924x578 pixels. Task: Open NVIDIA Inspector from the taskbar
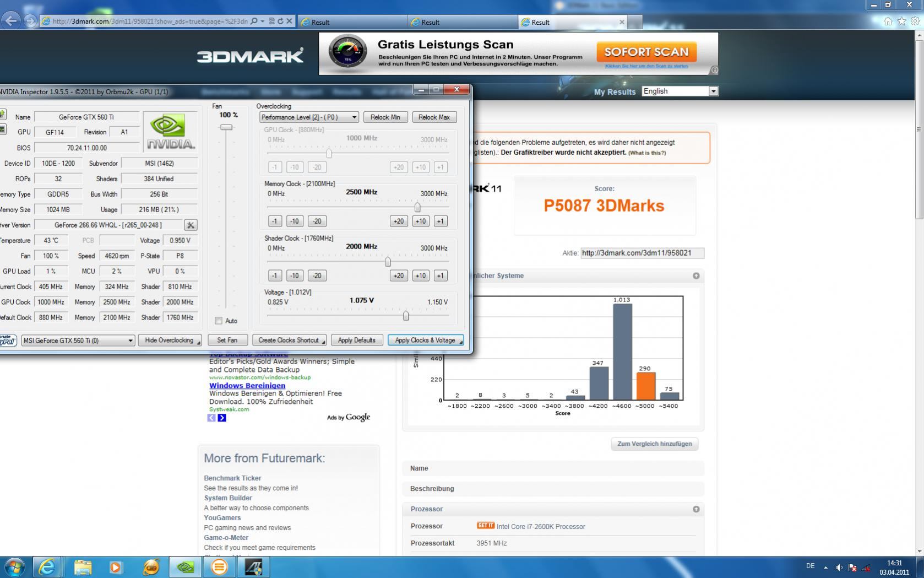185,567
